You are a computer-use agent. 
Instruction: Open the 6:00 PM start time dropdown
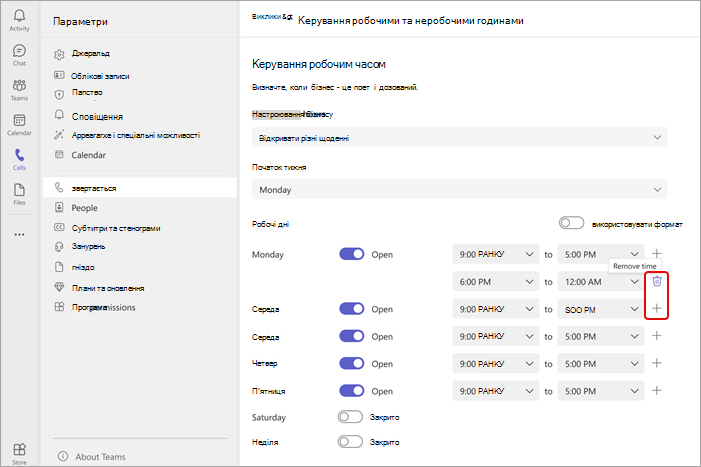point(496,282)
